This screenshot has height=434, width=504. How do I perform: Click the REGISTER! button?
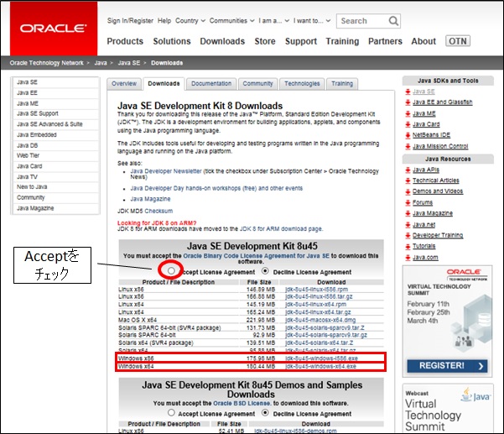pos(447,366)
